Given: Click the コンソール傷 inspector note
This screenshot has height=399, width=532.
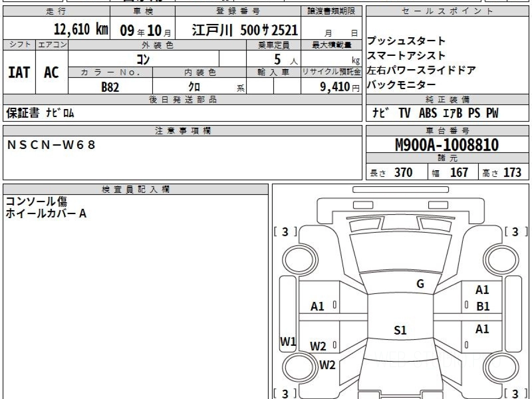Looking at the screenshot, I should [x=36, y=202].
